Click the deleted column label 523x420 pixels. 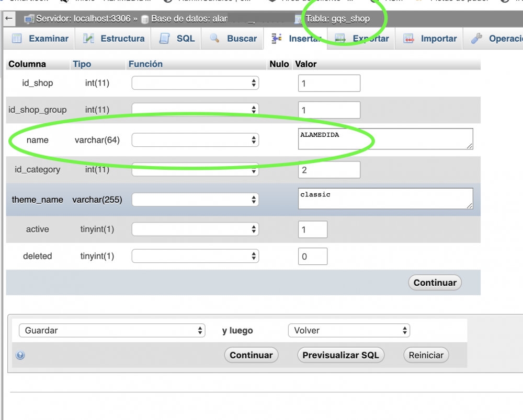(37, 256)
